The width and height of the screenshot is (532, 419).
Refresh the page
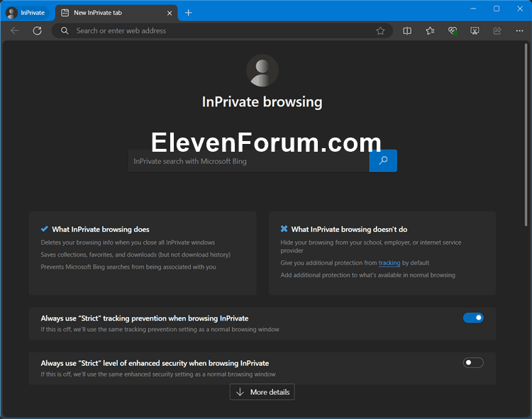click(x=38, y=31)
